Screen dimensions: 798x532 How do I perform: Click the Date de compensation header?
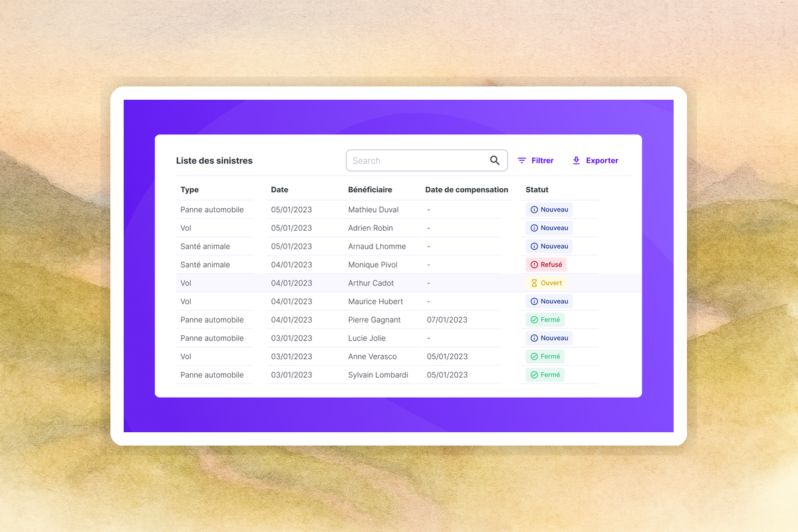point(466,190)
